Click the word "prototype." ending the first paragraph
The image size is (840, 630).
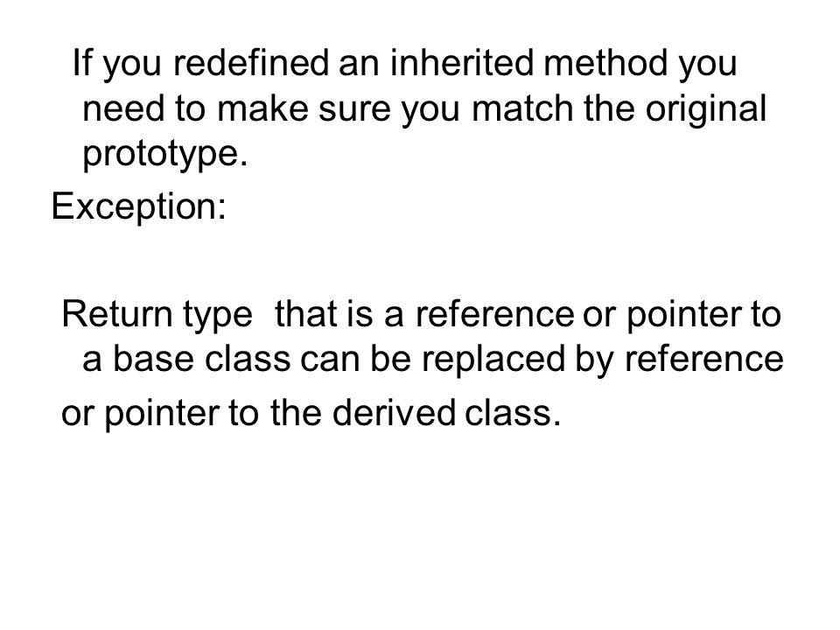[165, 156]
